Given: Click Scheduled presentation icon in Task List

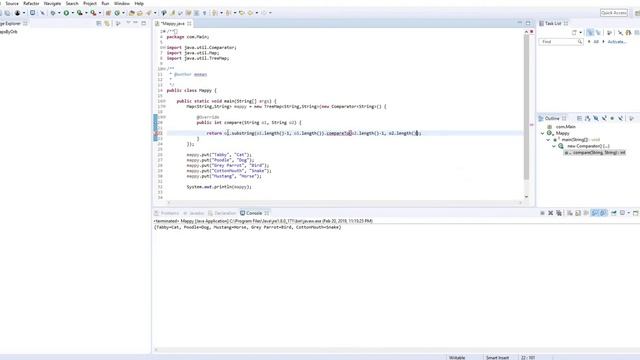Looking at the screenshot, I should 598,33.
